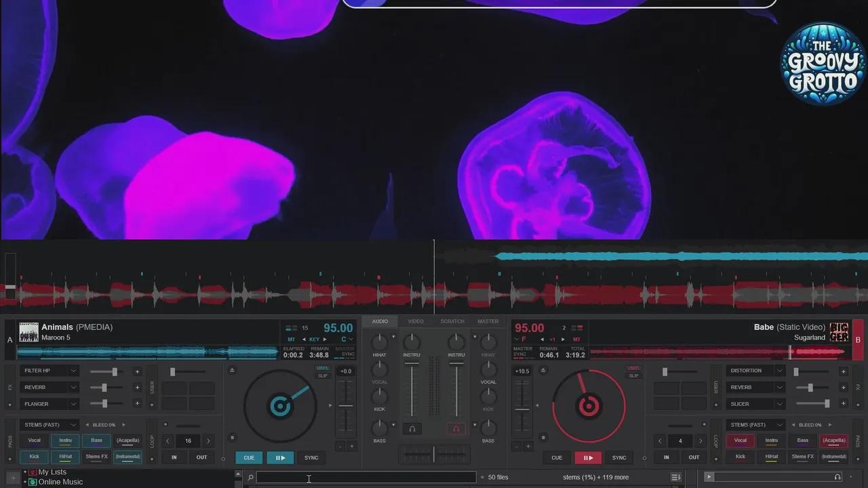
Task: Click the browser search input field
Action: click(x=366, y=478)
